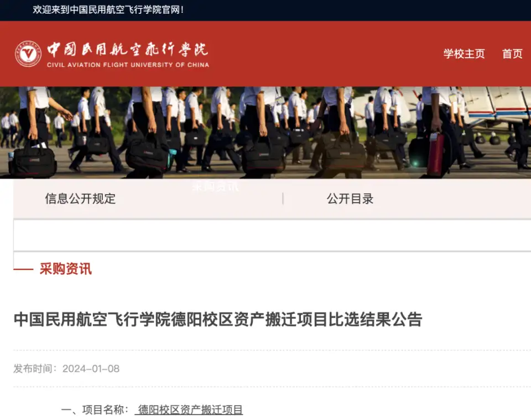The image size is (531, 420).
Task: Go to 首页 in the header
Action: point(512,54)
